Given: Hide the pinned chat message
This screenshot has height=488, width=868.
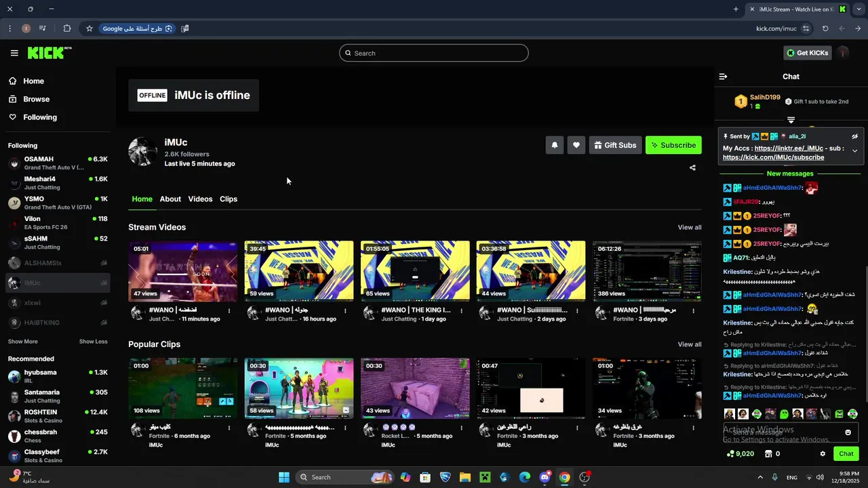Looking at the screenshot, I should [855, 136].
